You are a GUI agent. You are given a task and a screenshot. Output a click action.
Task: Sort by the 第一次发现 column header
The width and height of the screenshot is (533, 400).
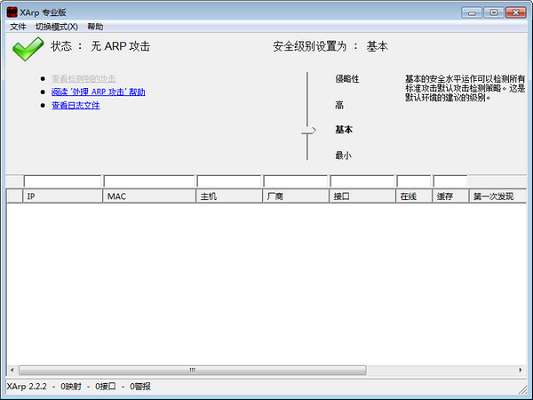point(498,196)
